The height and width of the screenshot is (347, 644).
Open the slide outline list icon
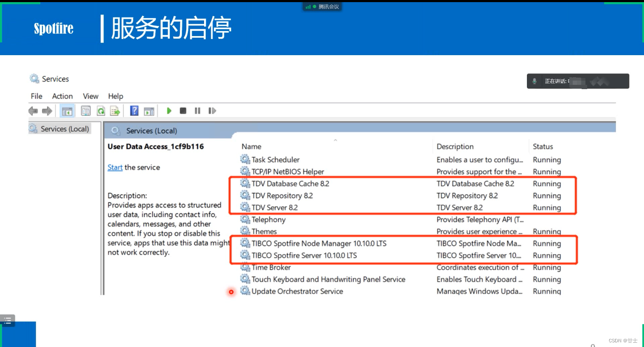click(x=8, y=320)
